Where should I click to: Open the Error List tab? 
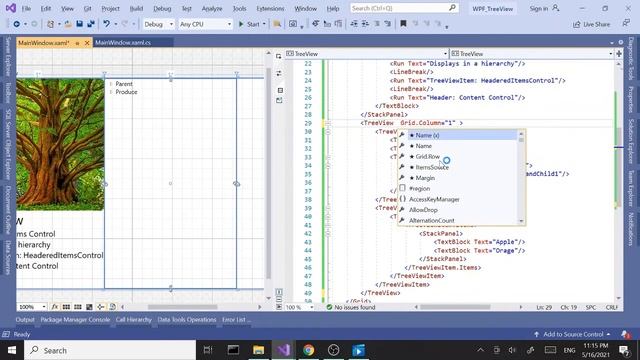pos(236,320)
